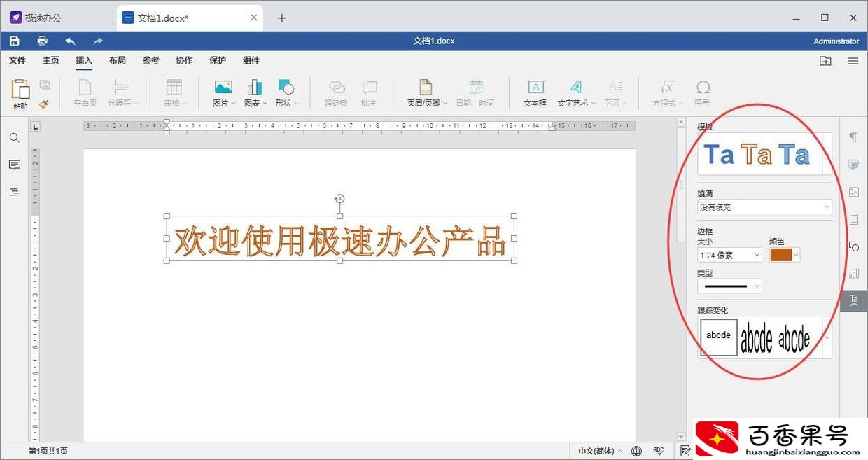Click the tab stop selector at ruler corner

36,127
